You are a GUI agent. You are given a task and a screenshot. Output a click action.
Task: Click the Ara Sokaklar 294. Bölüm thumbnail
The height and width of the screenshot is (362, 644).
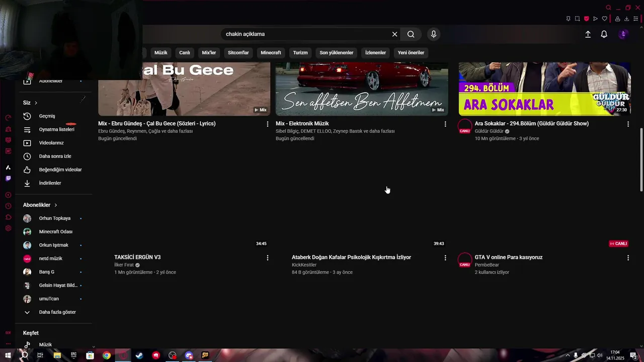[544, 89]
